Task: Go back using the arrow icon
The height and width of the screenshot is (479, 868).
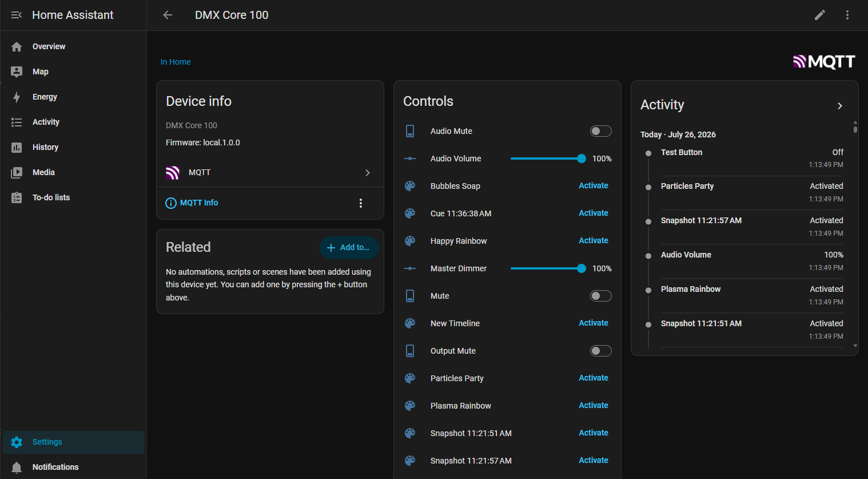Action: pyautogui.click(x=168, y=15)
